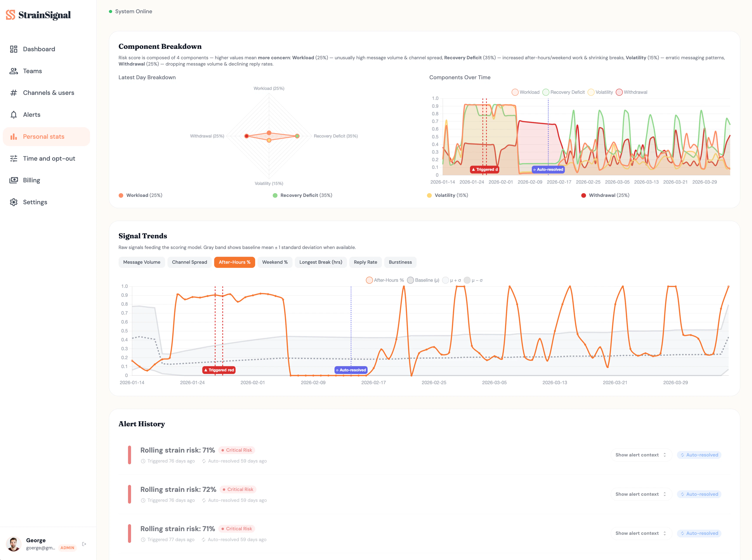Open Time and opt-out settings
This screenshot has width=752, height=560.
click(49, 158)
